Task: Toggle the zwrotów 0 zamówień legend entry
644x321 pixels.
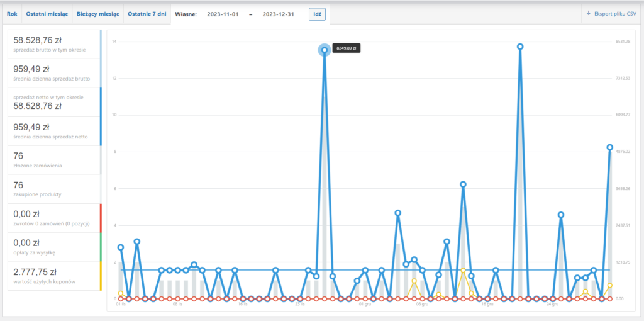Action: coord(54,217)
